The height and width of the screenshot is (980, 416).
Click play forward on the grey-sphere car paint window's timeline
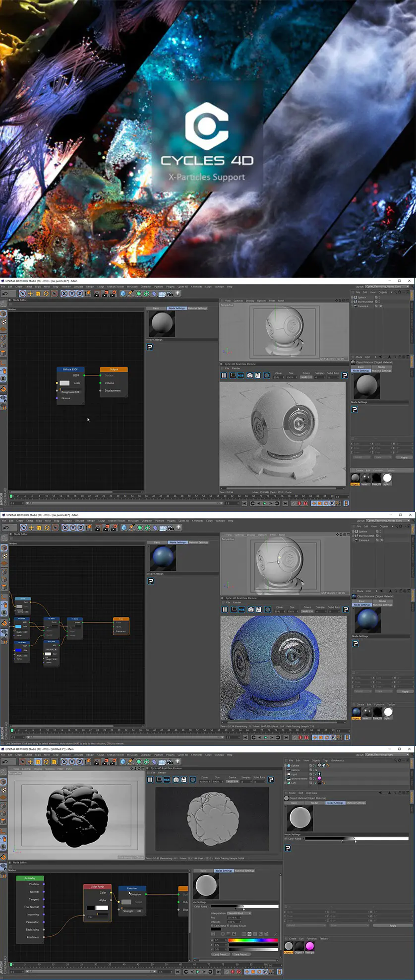pyautogui.click(x=264, y=503)
